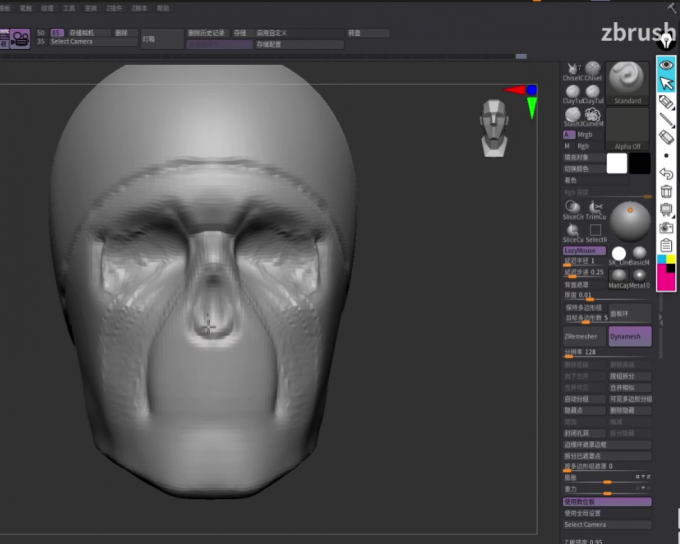Click 删除隐藏 button

[630, 410]
